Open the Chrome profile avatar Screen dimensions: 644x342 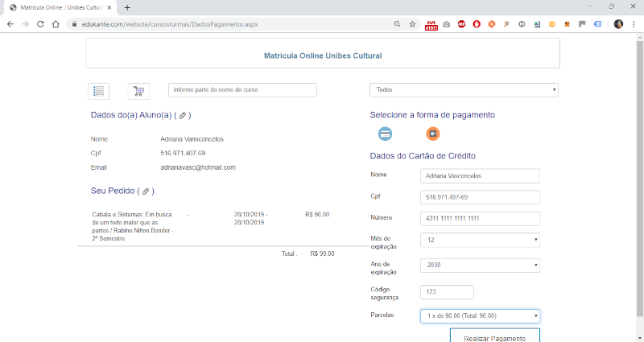(x=618, y=24)
